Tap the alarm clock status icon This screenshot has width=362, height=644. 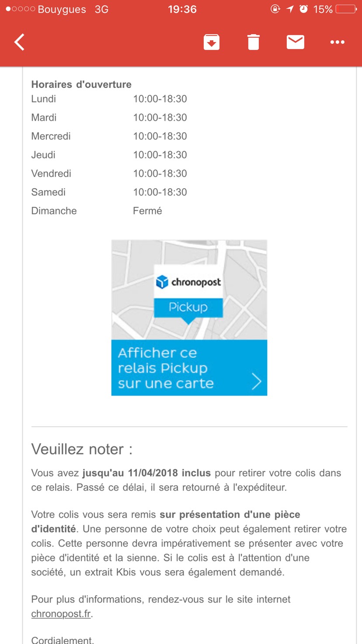(304, 9)
